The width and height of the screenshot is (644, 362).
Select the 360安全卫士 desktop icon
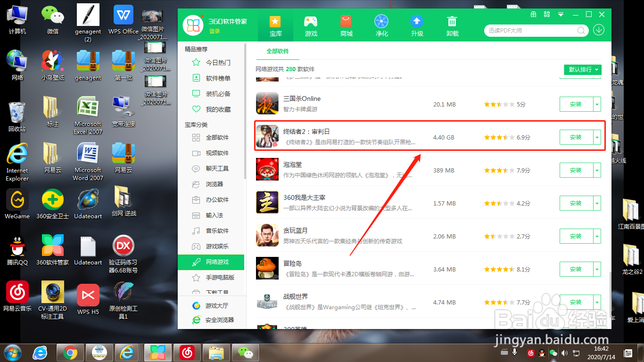(x=53, y=205)
